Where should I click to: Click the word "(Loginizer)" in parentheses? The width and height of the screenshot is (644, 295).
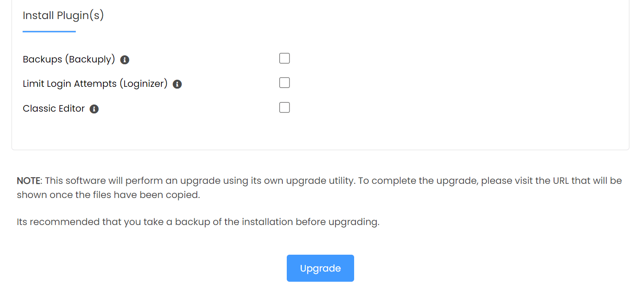tap(144, 84)
